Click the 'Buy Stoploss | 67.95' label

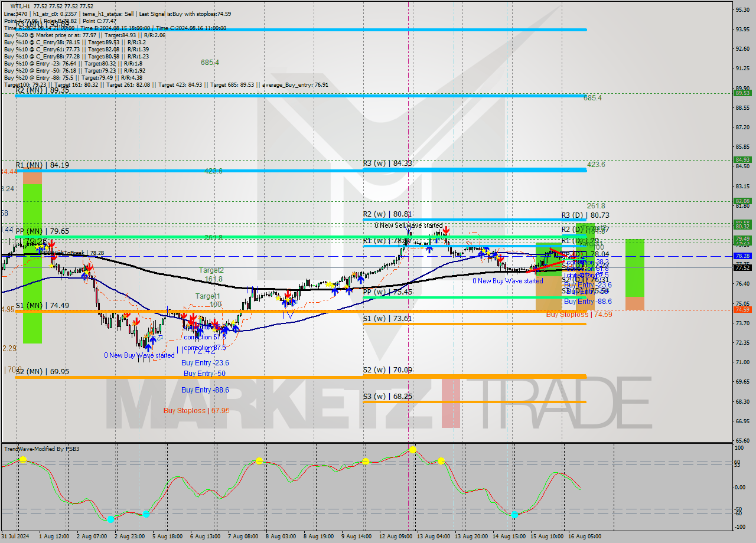pos(197,411)
